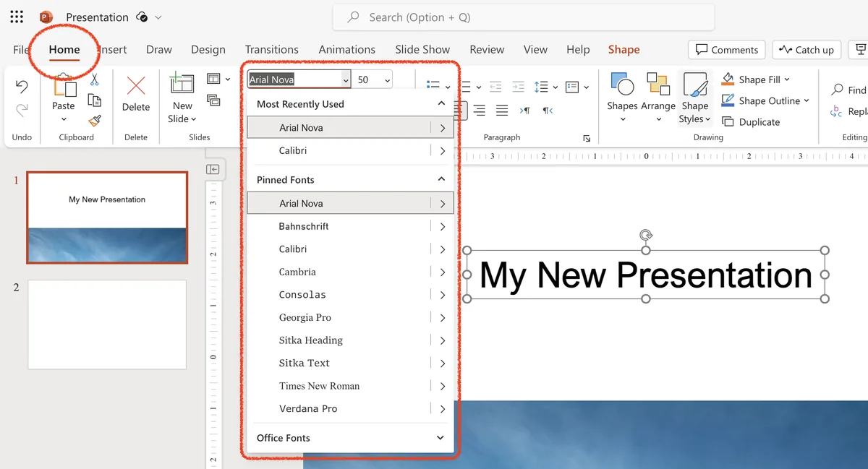The image size is (868, 469).
Task: Open the Design tab
Action: point(208,49)
